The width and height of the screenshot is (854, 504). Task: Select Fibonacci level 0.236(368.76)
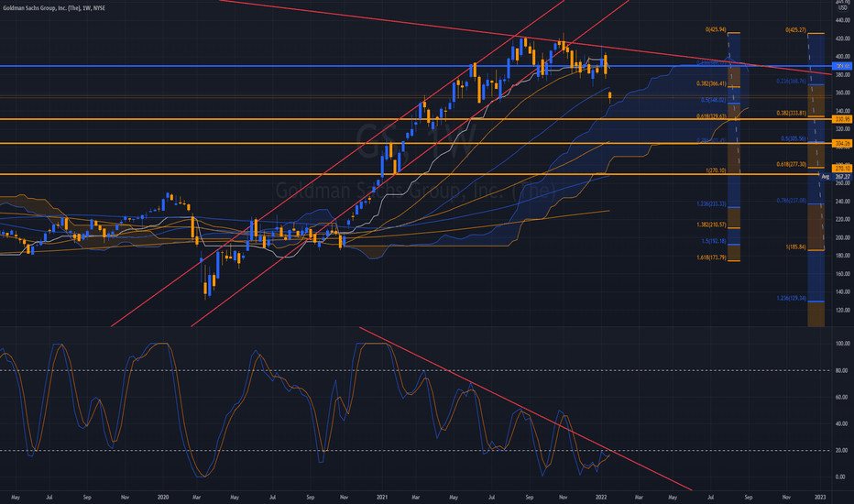click(x=792, y=81)
